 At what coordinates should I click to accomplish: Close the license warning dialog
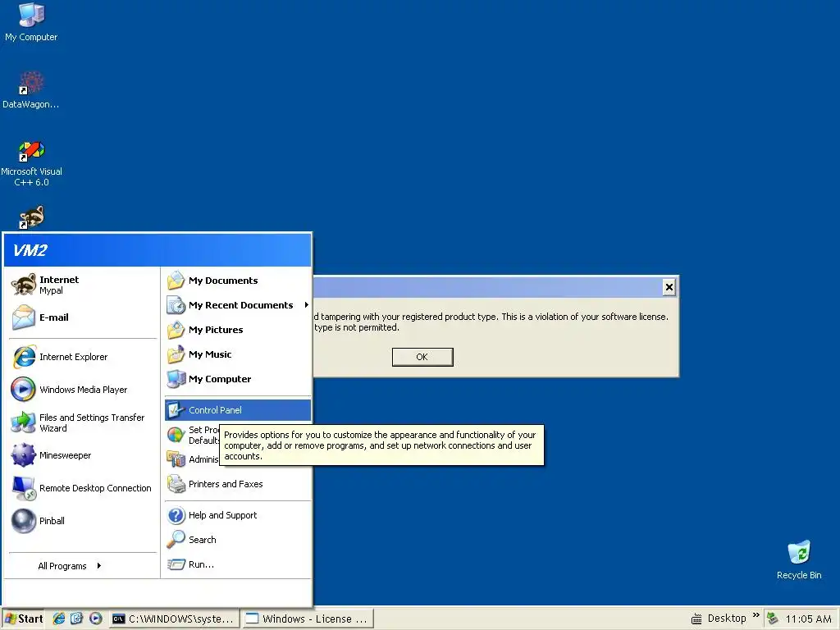pos(669,287)
